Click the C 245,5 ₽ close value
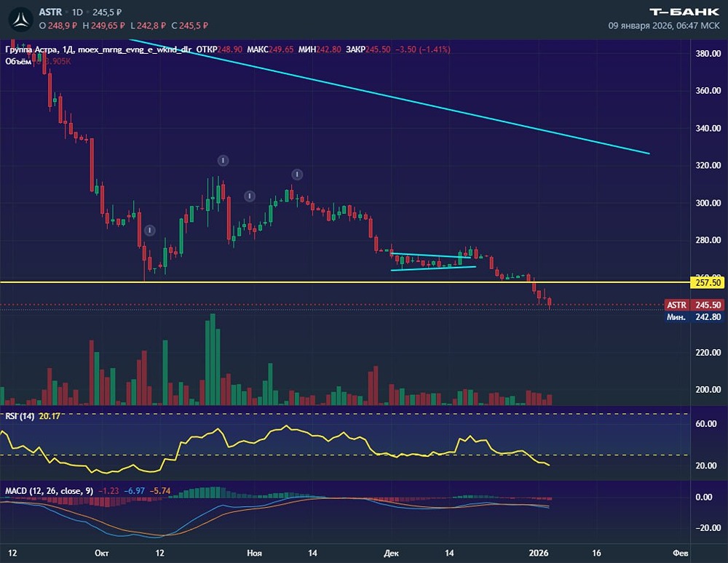The height and width of the screenshot is (563, 728). [x=189, y=26]
